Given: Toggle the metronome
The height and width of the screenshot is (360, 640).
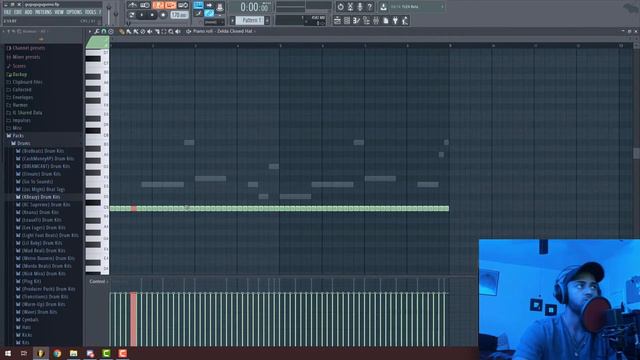Looking at the screenshot, I should point(133,5).
